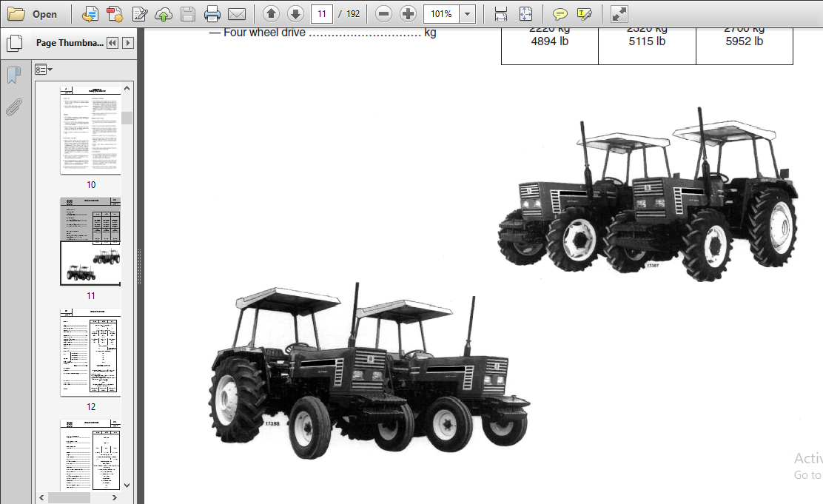
Task: Click the page label 10 under thumbnail
Action: pyautogui.click(x=91, y=185)
